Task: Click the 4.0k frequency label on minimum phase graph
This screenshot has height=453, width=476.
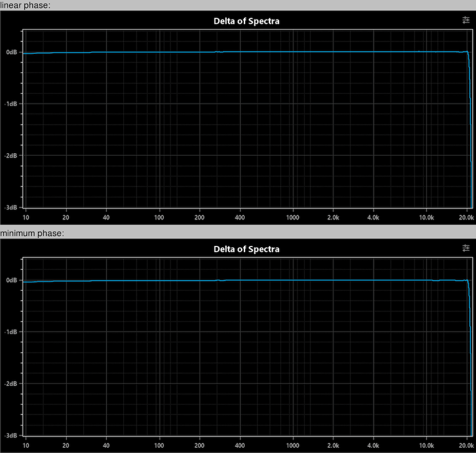Action: click(373, 445)
